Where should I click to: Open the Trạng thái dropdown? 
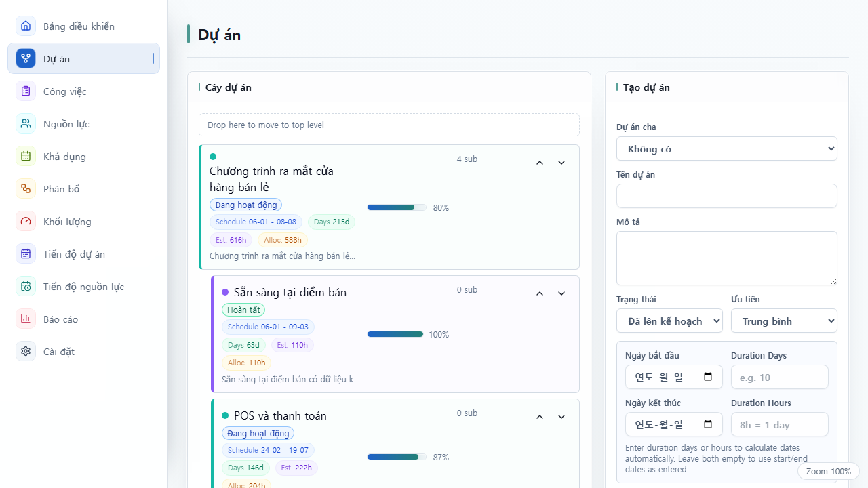click(x=669, y=321)
